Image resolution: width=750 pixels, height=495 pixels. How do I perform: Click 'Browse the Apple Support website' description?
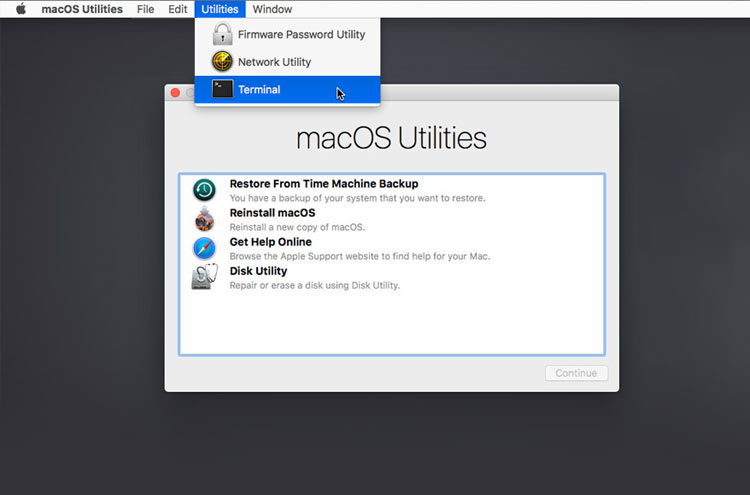(360, 256)
